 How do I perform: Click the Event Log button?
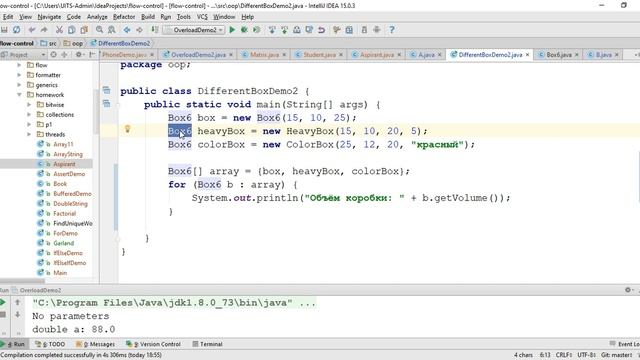tap(624, 344)
